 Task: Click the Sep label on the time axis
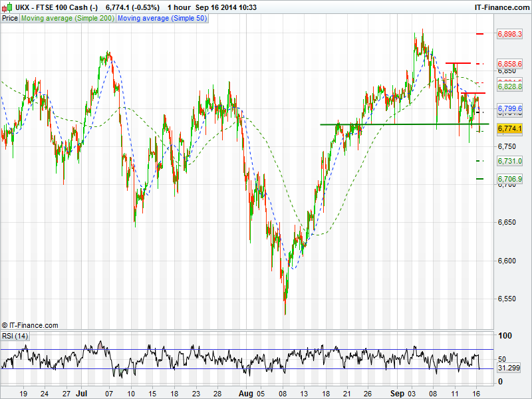point(396,393)
